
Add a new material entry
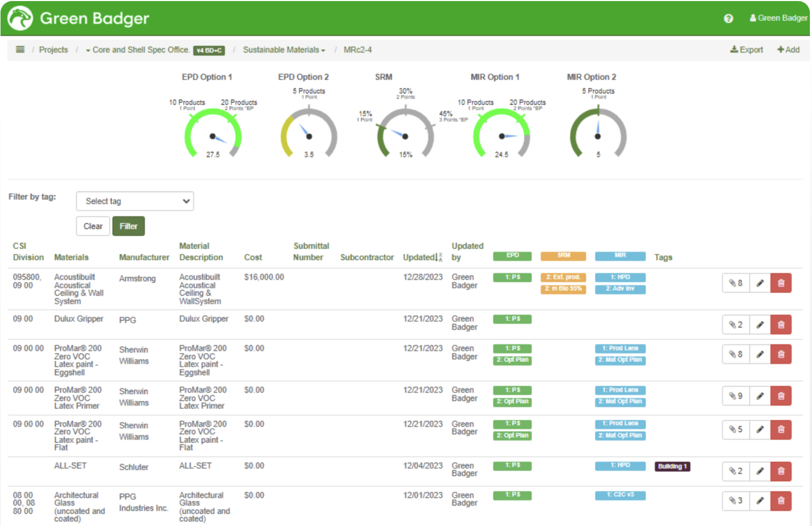[x=788, y=49]
